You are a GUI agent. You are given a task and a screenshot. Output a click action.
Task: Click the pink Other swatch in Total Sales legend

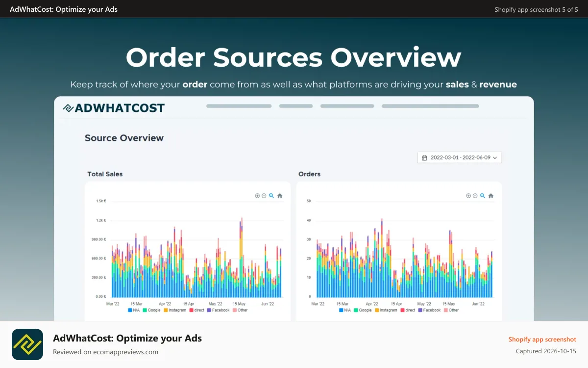235,310
